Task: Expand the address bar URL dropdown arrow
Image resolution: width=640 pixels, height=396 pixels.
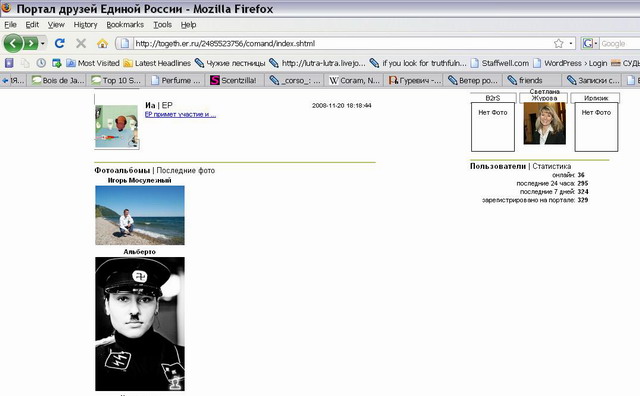Action: [571, 43]
